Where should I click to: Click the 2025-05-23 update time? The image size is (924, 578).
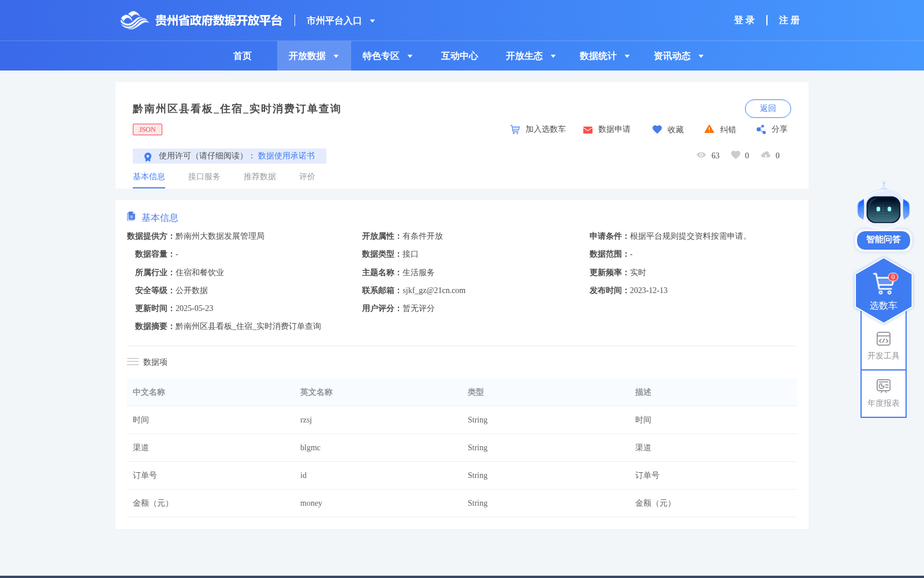click(194, 309)
